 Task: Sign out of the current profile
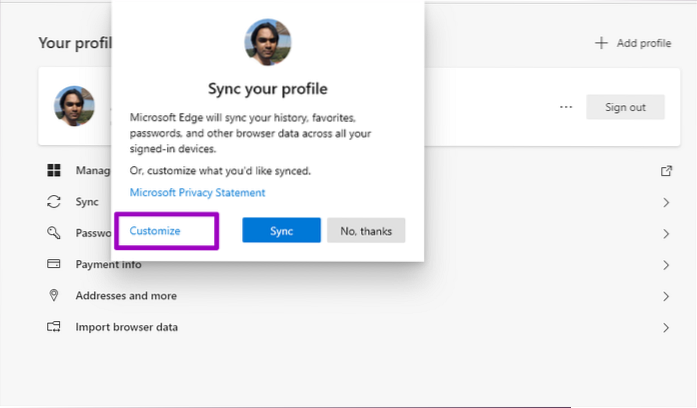624,107
